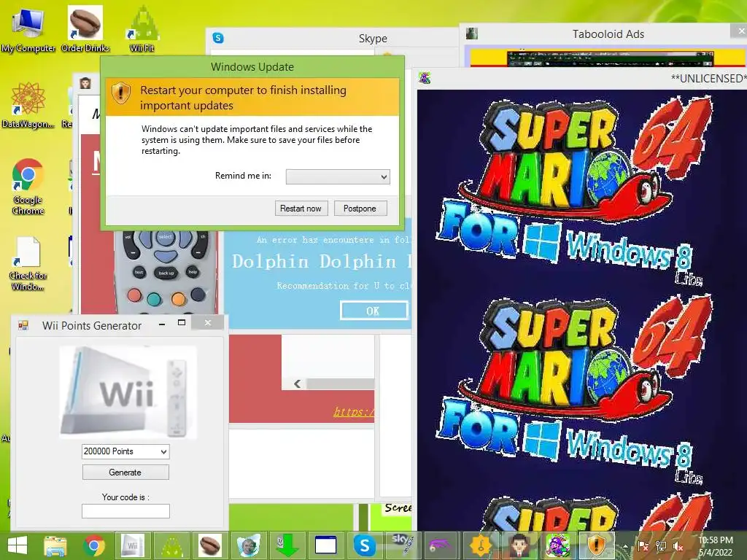747x560 pixels.
Task: Click the Windows Update warning shield icon
Action: 121,93
